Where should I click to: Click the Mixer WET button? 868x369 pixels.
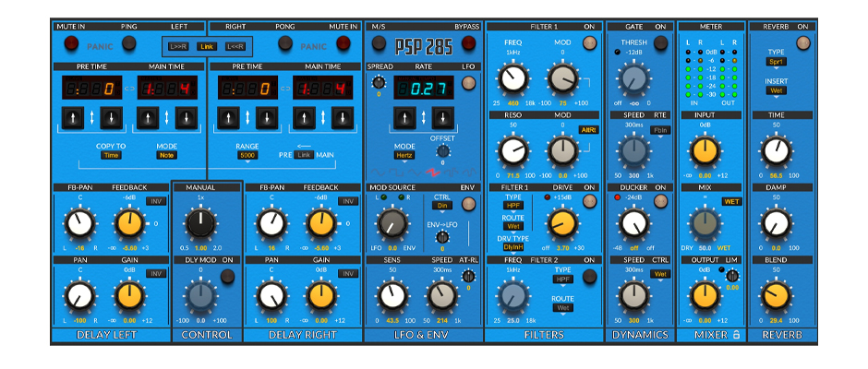(x=731, y=201)
